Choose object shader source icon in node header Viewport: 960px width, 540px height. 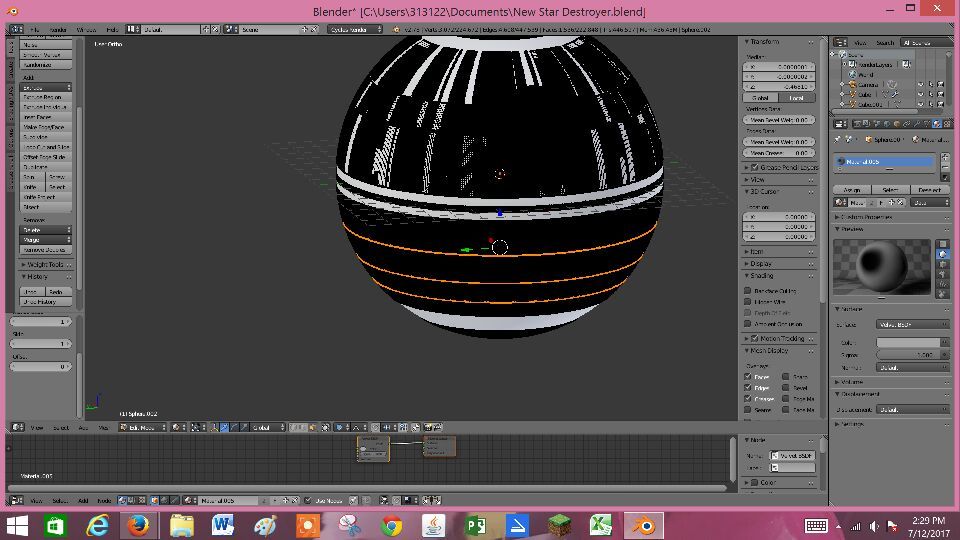155,500
